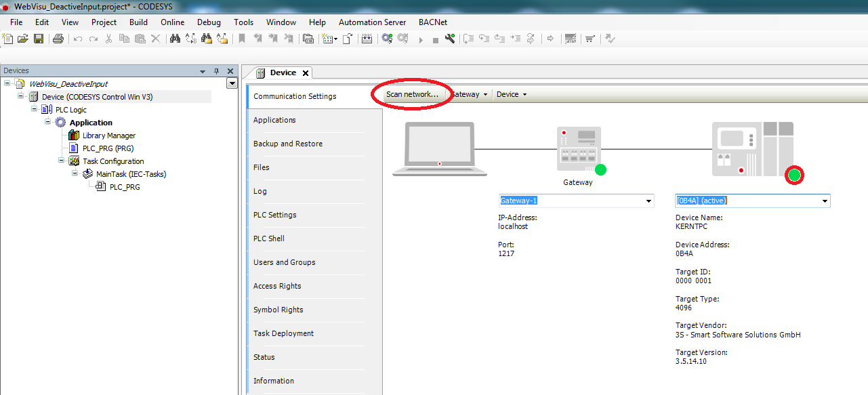Click the Gateway device image
The height and width of the screenshot is (395, 868).
[578, 149]
